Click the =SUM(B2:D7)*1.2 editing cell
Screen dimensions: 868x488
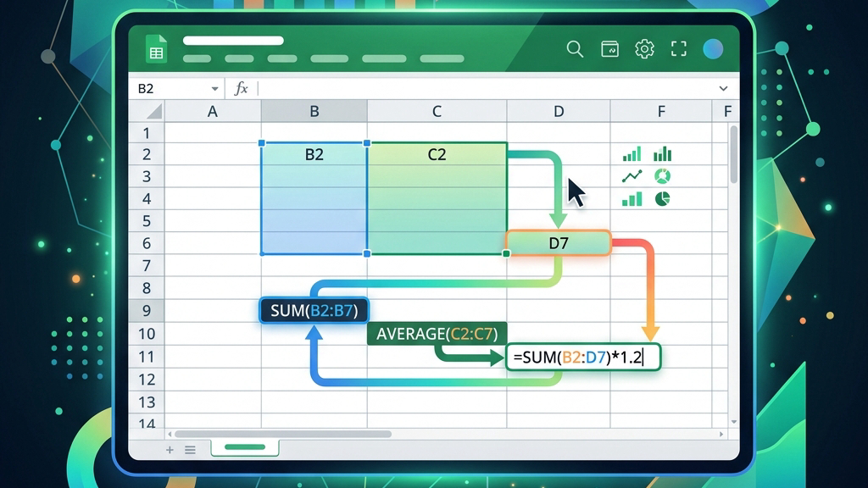(x=583, y=357)
